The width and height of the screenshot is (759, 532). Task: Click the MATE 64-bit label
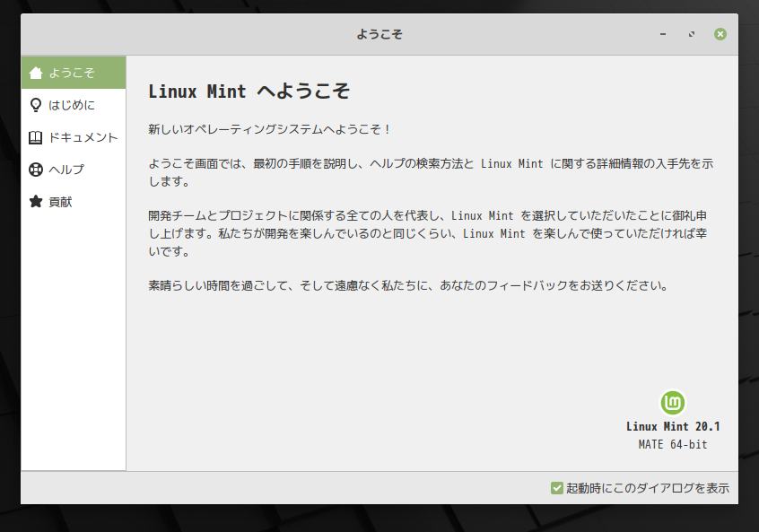coord(673,444)
